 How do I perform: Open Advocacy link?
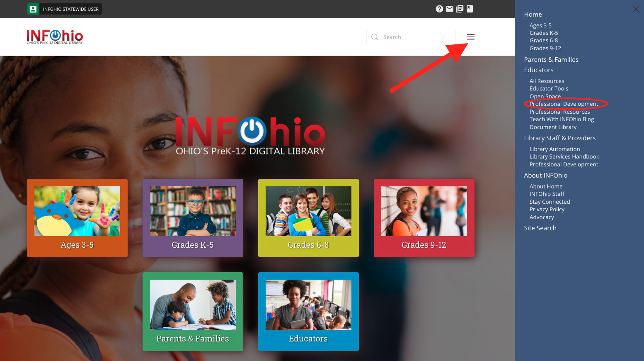click(542, 217)
